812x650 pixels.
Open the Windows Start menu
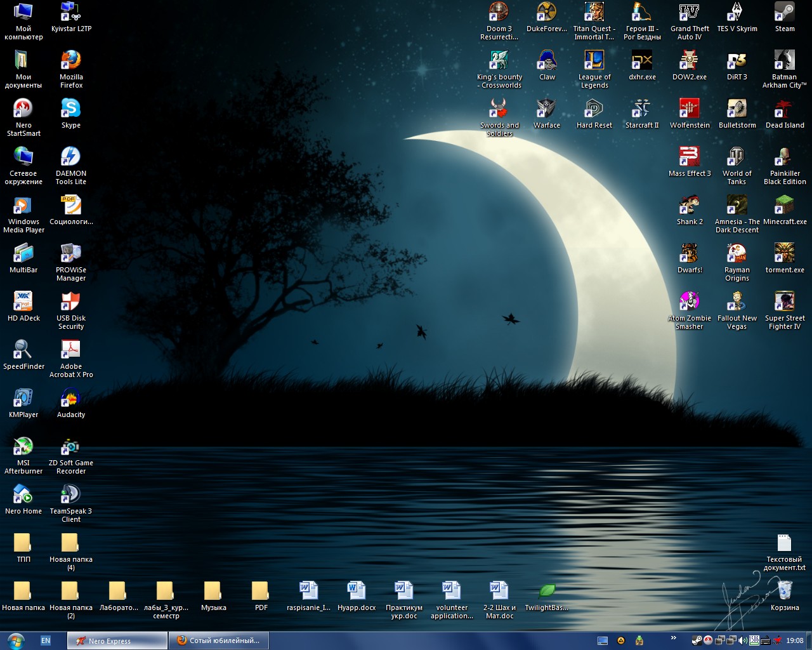click(15, 640)
